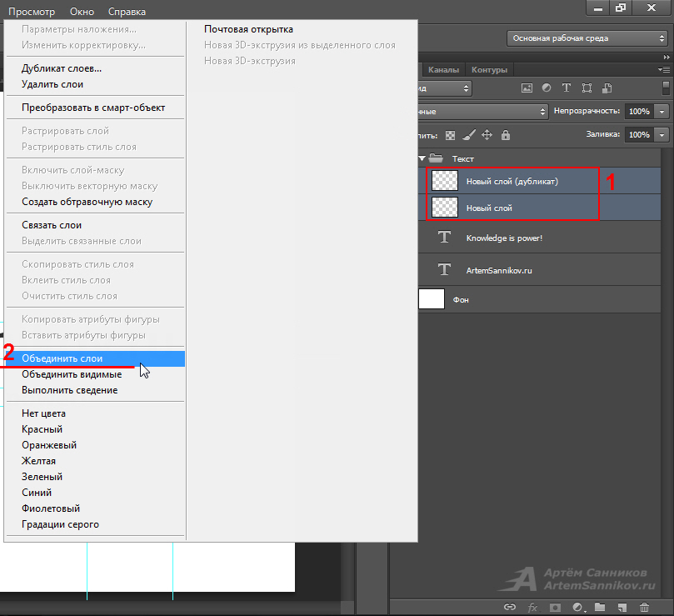Lock all padlock icon

(506, 135)
